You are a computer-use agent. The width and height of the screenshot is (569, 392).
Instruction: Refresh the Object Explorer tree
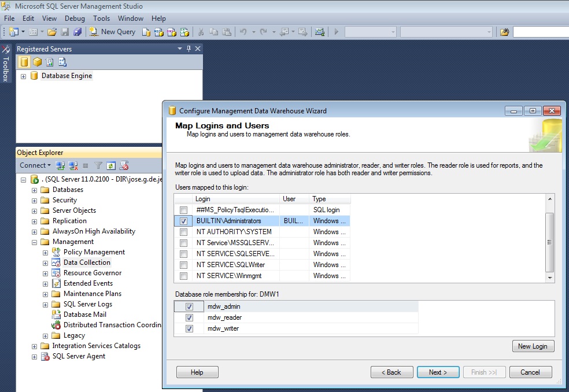pyautogui.click(x=110, y=166)
